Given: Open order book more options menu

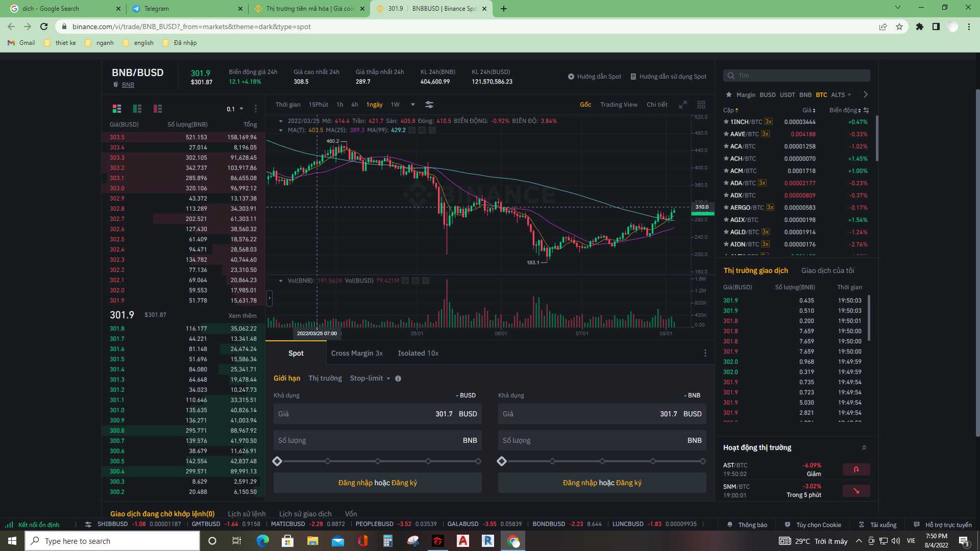Looking at the screenshot, I should point(256,109).
